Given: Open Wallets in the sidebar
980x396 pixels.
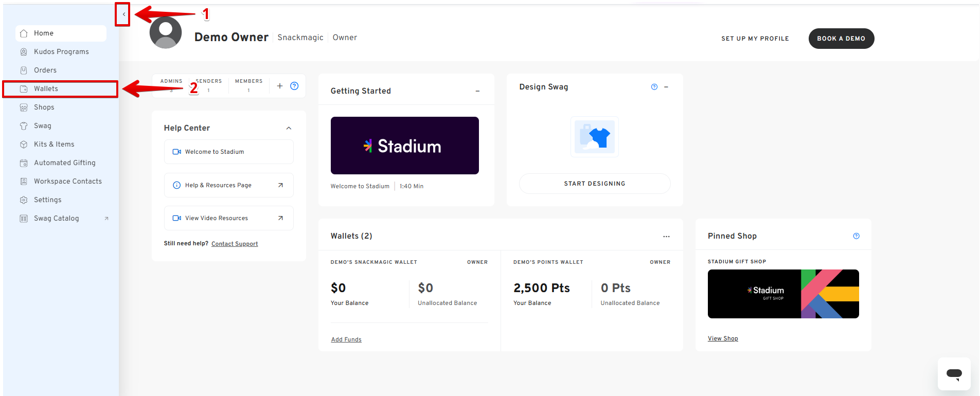Looking at the screenshot, I should tap(46, 89).
